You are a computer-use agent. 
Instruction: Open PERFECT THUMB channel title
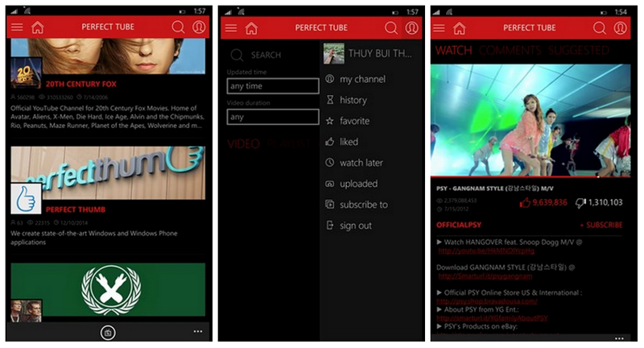(76, 209)
